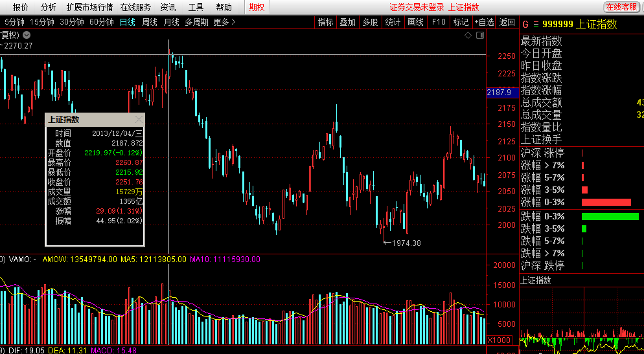Click the 在线客服 button
Viewport: 644px width, 354px height.
point(621,7)
